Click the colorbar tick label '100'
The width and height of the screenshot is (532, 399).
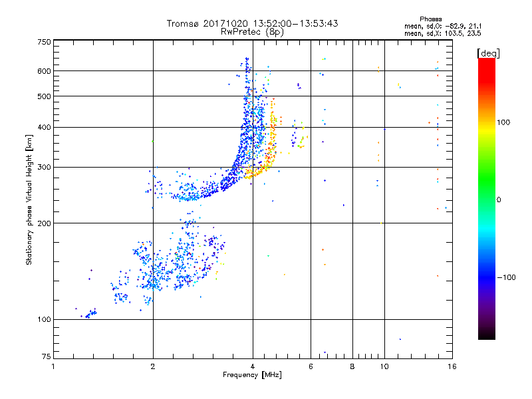click(x=503, y=122)
